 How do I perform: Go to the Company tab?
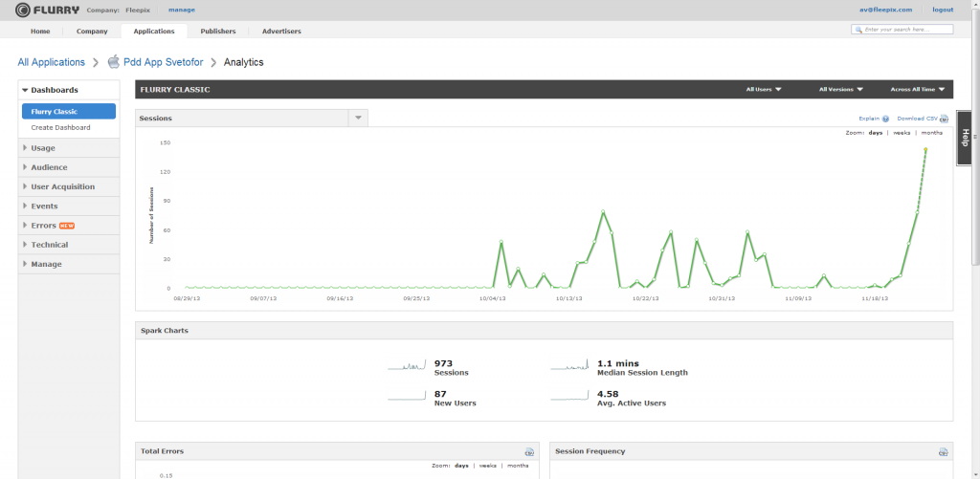coord(92,31)
